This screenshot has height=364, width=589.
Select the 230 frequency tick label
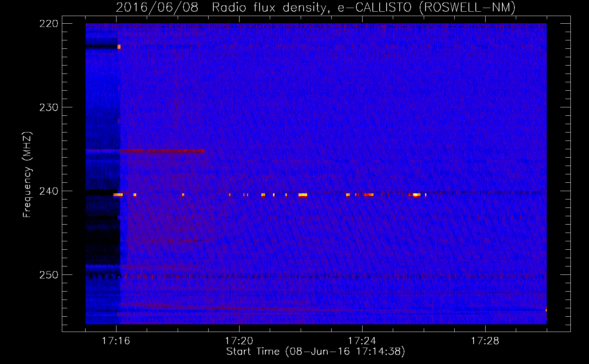pos(49,107)
